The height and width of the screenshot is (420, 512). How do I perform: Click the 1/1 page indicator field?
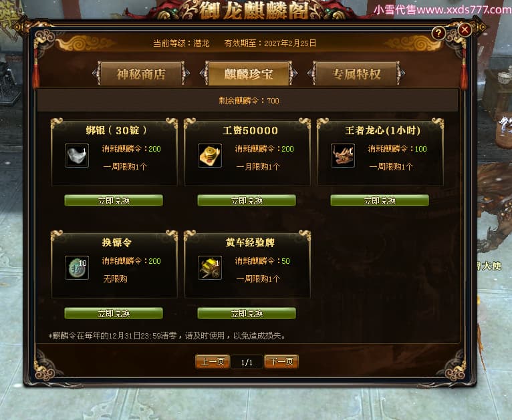[x=247, y=362]
